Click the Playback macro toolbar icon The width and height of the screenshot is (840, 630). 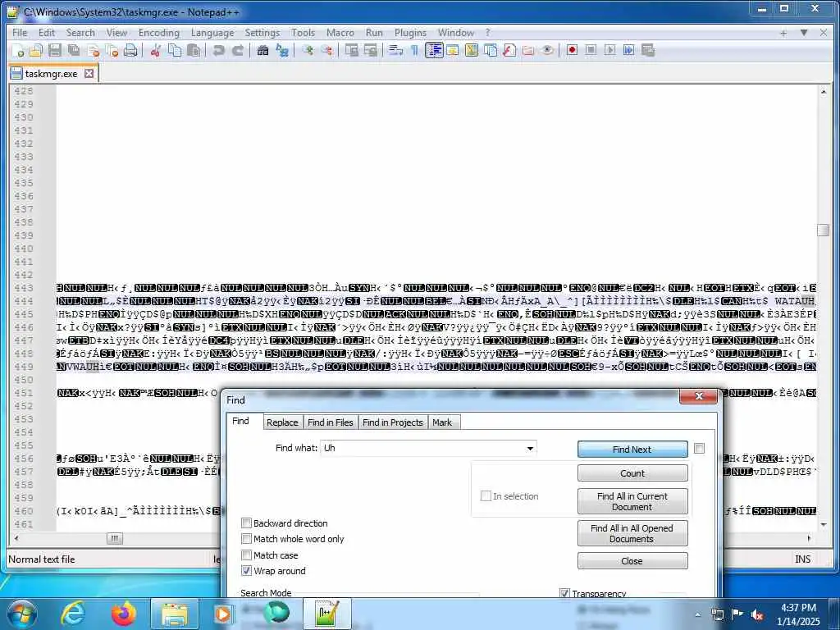(x=609, y=50)
